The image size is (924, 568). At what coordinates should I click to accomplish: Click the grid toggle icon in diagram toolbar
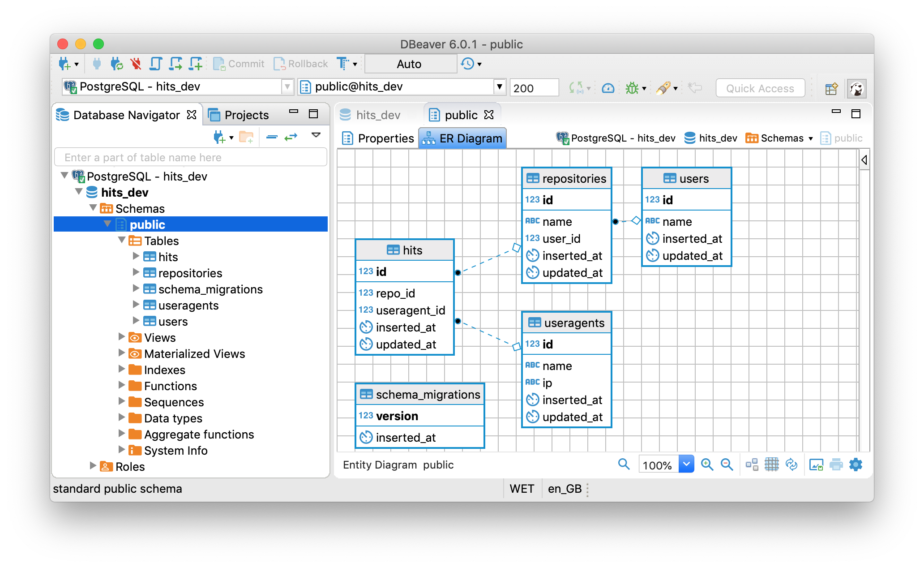770,465
